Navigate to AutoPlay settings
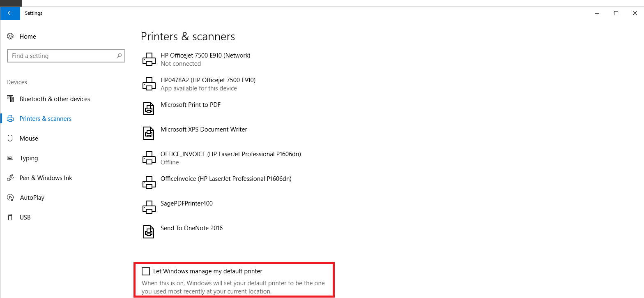This screenshot has width=644, height=298. (x=32, y=198)
